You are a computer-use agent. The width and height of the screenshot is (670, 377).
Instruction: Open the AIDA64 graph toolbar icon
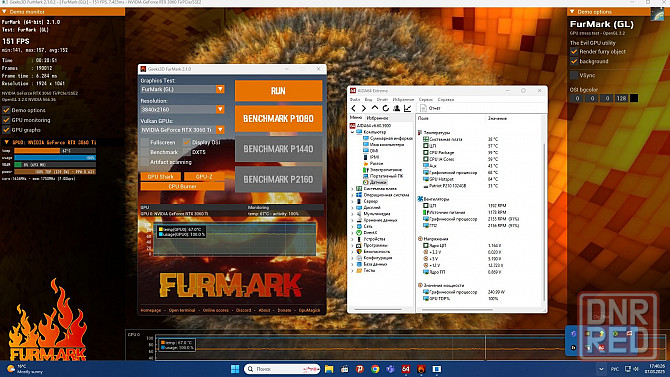tap(407, 108)
